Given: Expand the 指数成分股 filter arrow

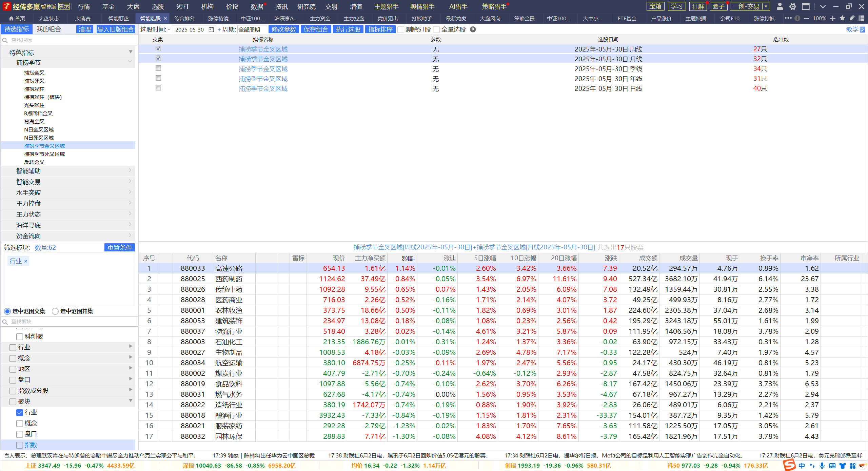Looking at the screenshot, I should tap(131, 390).
